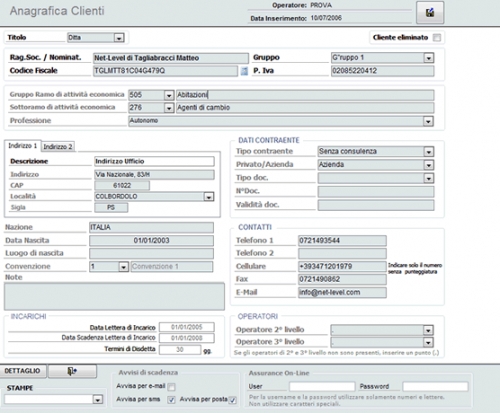Expand Sottoramo code 276 dropdown
The height and width of the screenshot is (413, 500).
[169, 108]
